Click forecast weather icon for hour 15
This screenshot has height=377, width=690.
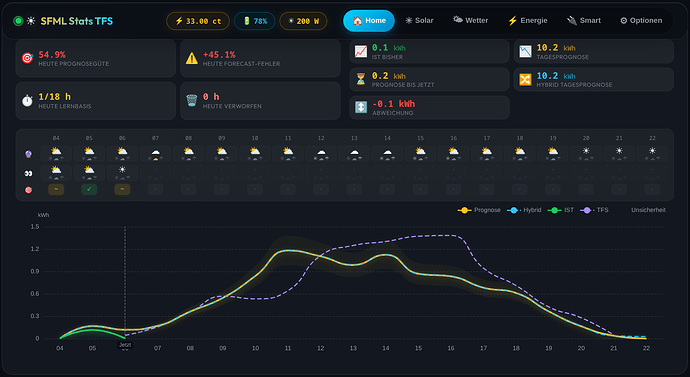pyautogui.click(x=421, y=152)
